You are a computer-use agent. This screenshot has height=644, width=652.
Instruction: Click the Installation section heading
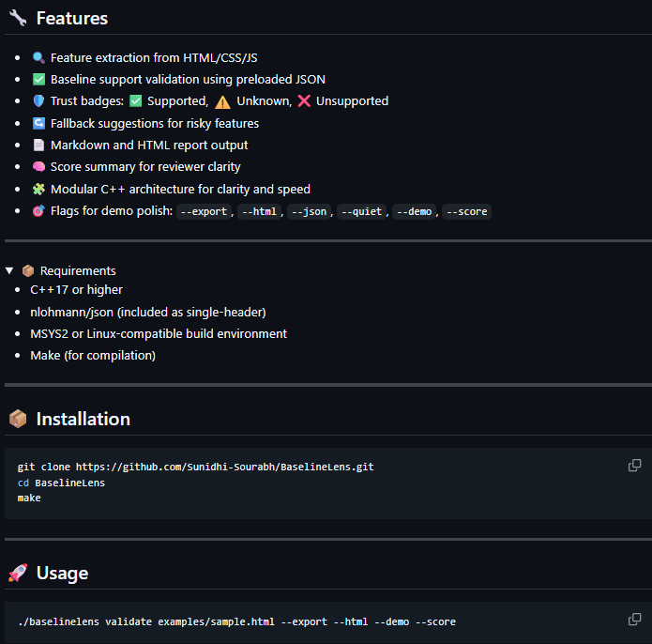(x=83, y=419)
